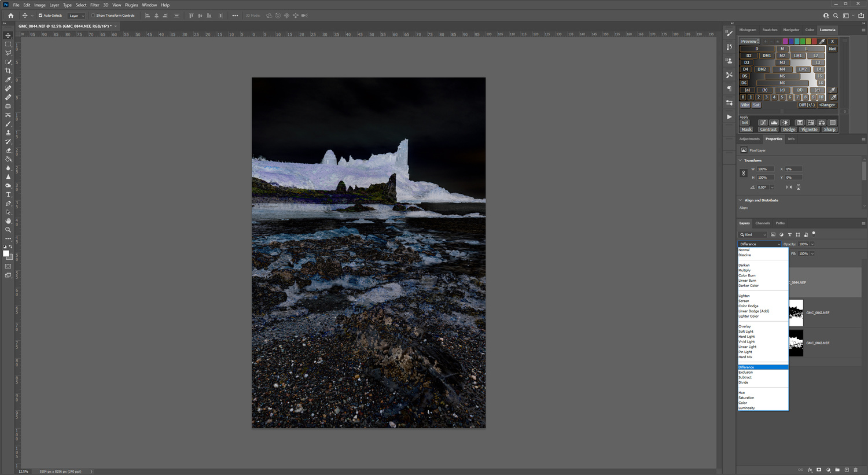
Task: Open the Lumenzia Preview dropdown
Action: [749, 42]
